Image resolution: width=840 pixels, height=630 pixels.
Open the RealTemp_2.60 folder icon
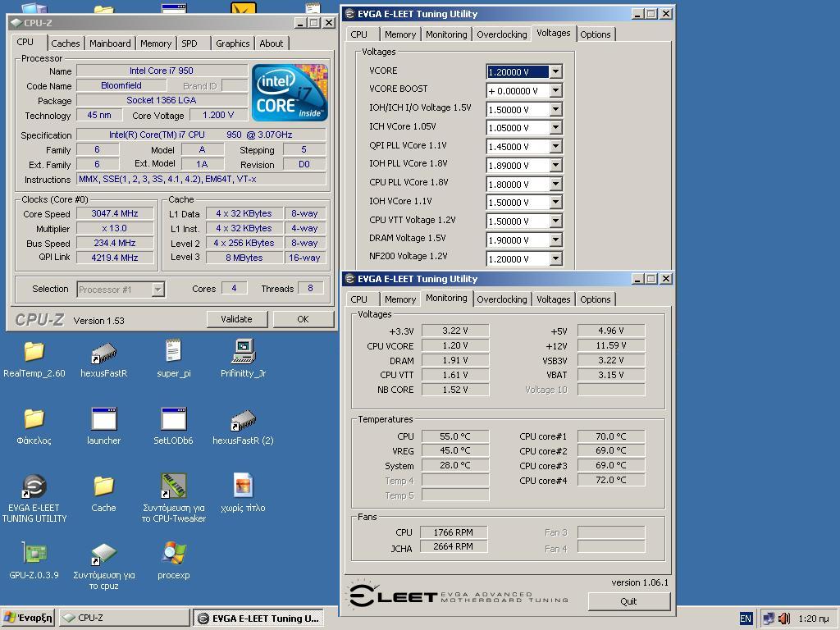click(34, 352)
